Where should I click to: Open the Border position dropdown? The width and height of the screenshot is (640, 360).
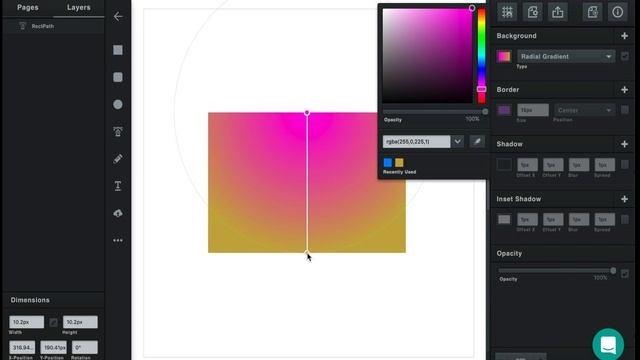pos(584,110)
